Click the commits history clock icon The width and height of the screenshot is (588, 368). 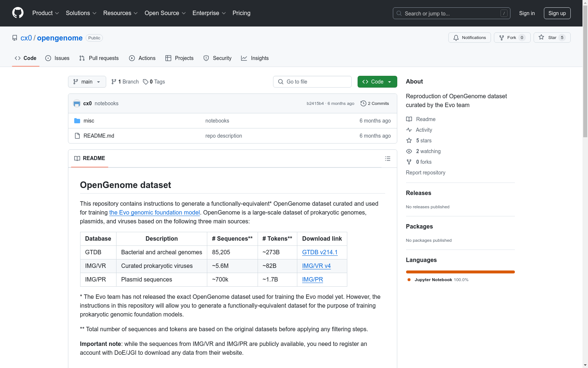point(363,103)
